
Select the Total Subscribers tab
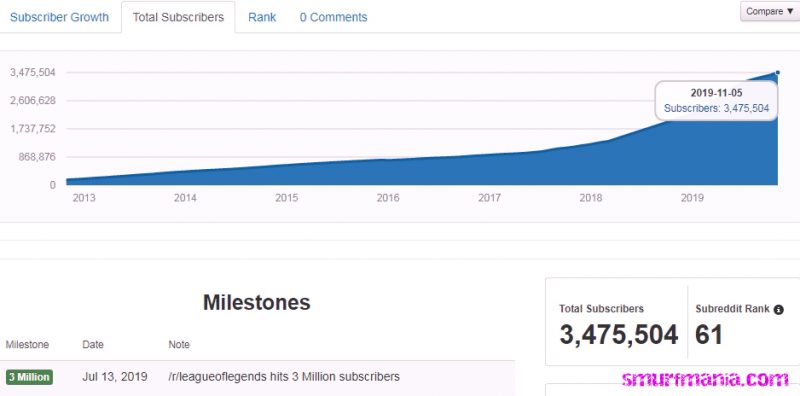[178, 17]
